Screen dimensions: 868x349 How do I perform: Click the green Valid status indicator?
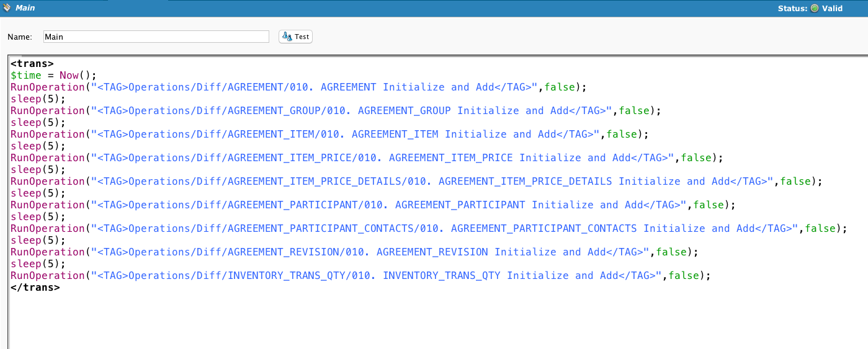tap(815, 9)
